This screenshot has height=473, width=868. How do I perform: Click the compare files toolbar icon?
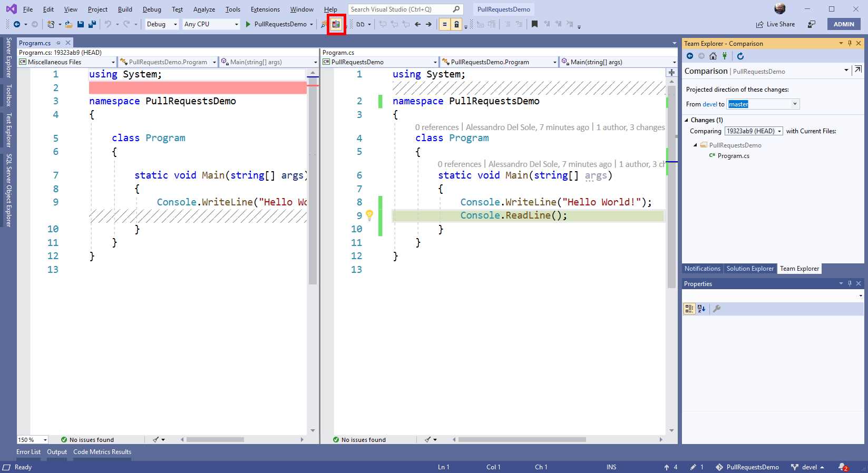[x=336, y=24]
